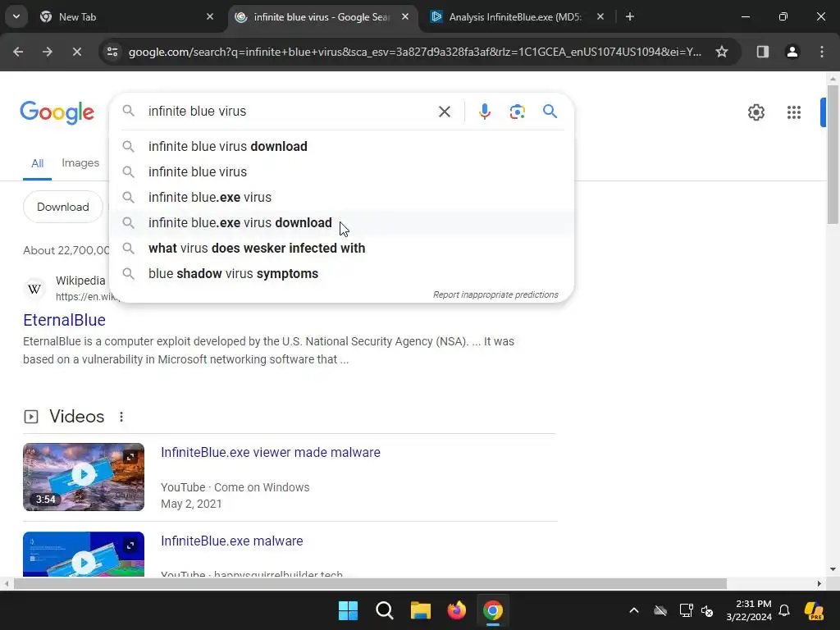Switch to the Images results tab
This screenshot has width=840, height=630.
click(80, 163)
